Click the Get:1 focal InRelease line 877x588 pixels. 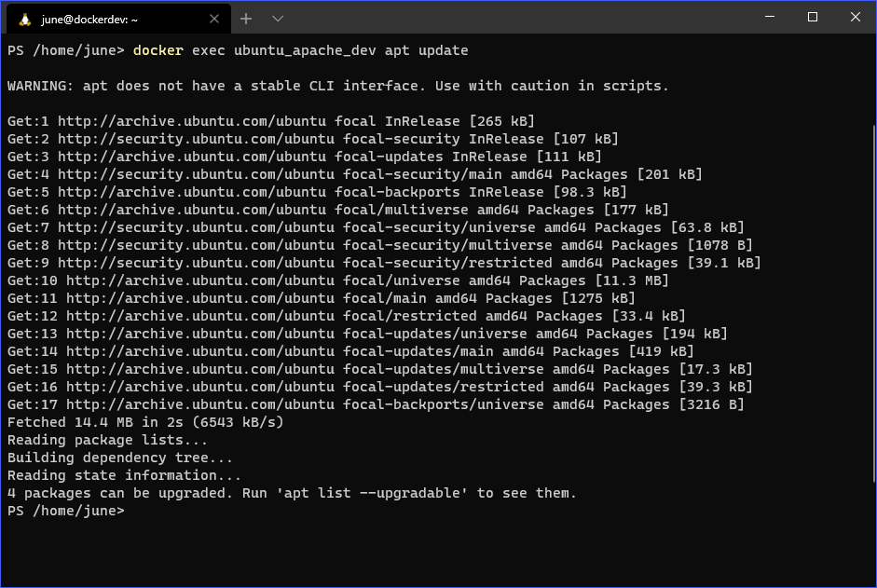point(270,121)
